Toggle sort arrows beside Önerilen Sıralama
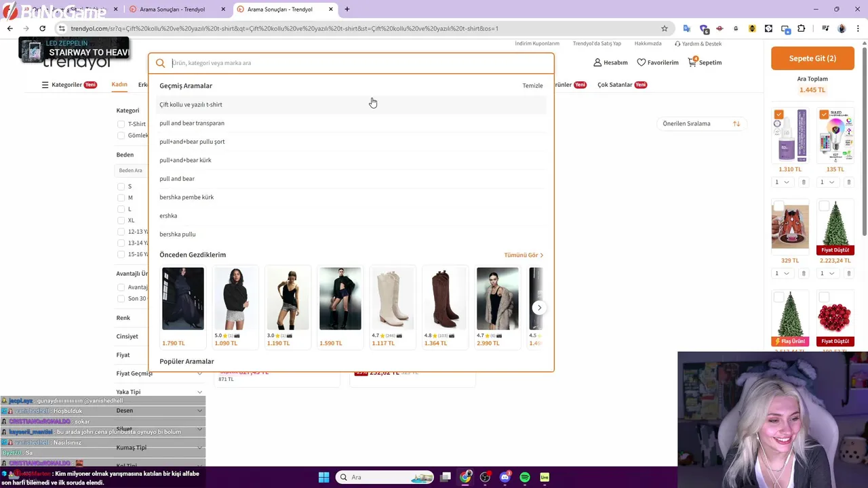The height and width of the screenshot is (488, 868). pyautogui.click(x=736, y=124)
